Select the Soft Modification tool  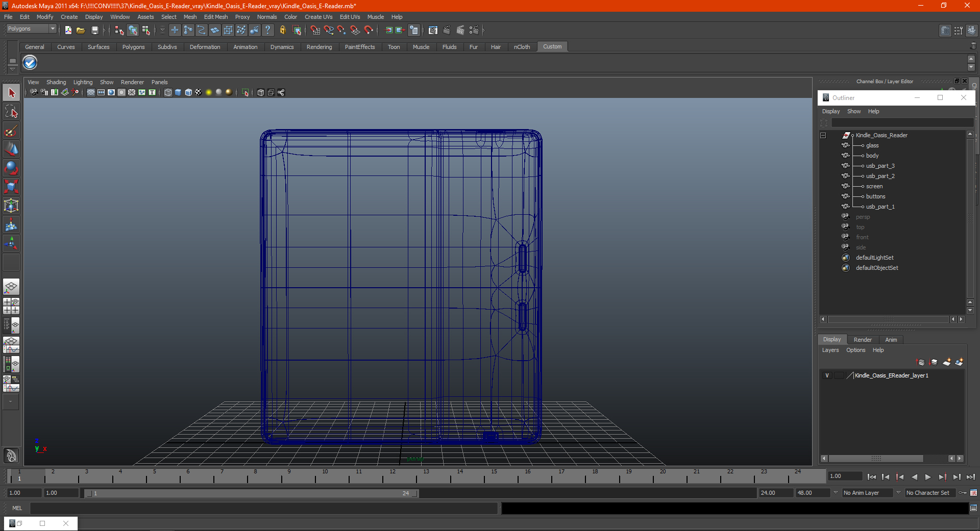tap(11, 224)
